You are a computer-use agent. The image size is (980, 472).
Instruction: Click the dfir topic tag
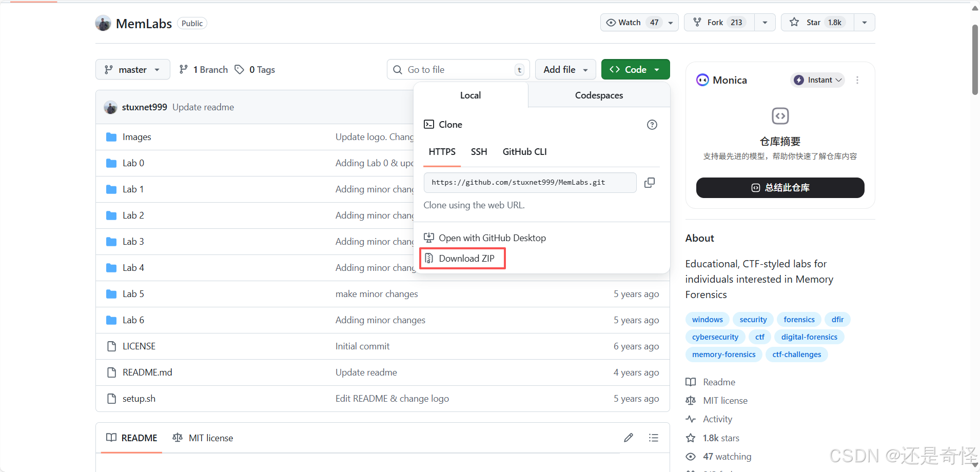837,320
